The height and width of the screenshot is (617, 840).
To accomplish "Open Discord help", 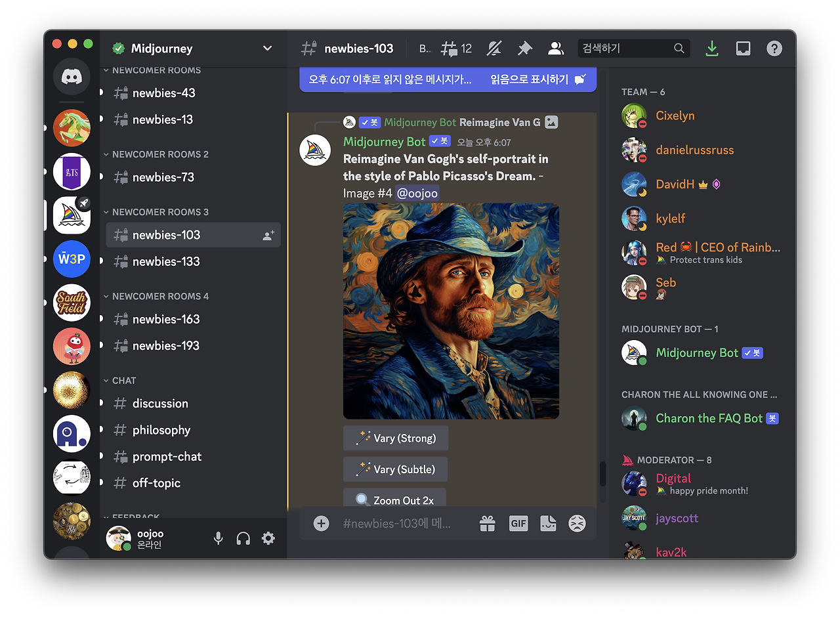I will 774,48.
